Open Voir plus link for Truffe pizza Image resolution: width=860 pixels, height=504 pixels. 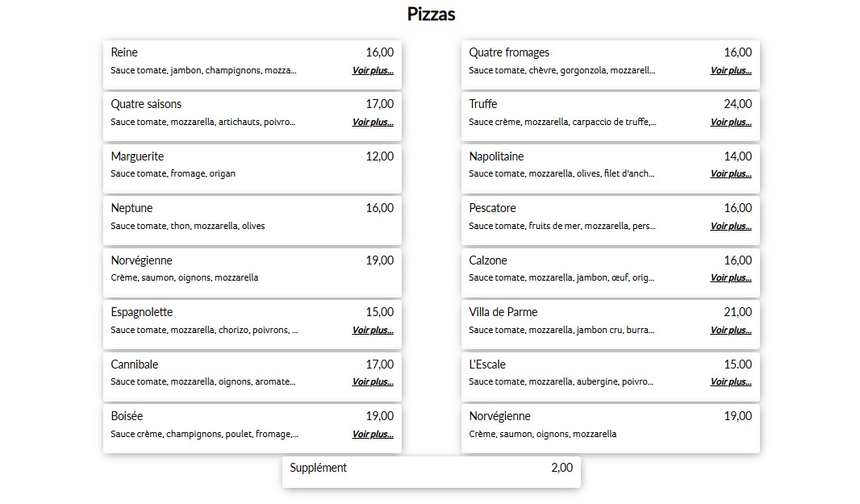click(x=731, y=122)
